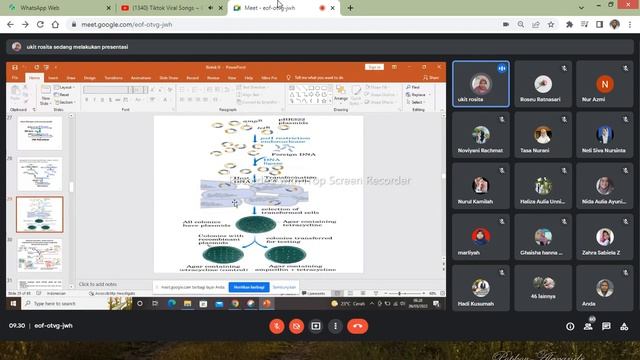Viewport: 640px width, 360px height.
Task: Click the camera permission icon in address bar
Action: (x=506, y=24)
